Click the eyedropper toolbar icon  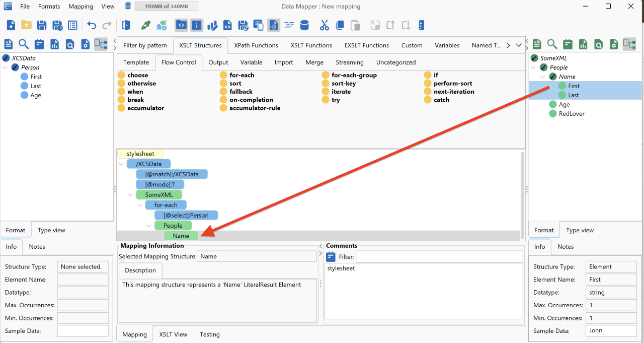146,25
